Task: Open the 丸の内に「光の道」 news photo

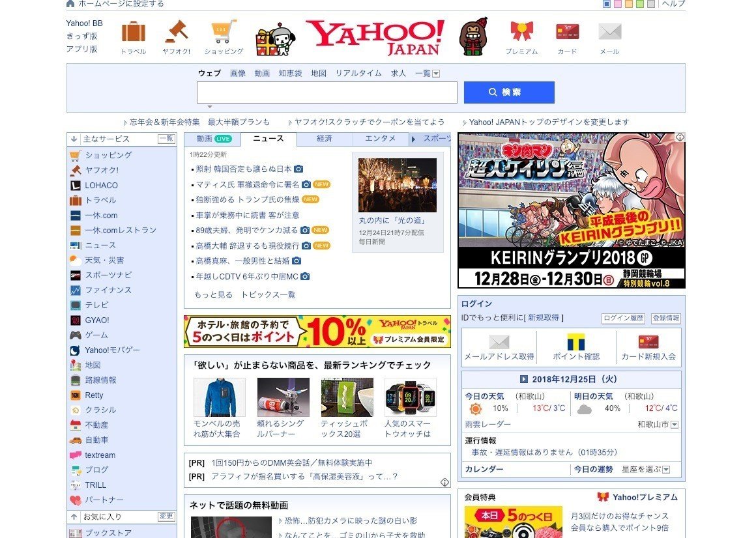Action: tap(398, 185)
